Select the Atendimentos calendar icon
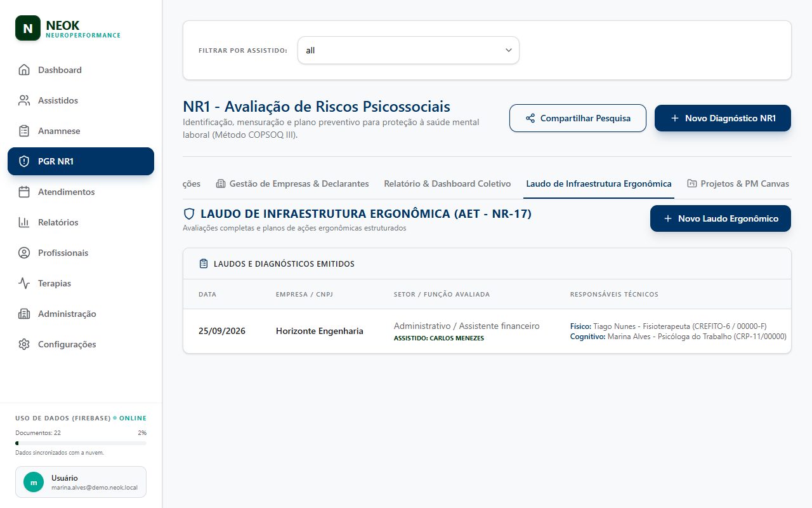Image resolution: width=812 pixels, height=508 pixels. (x=24, y=192)
